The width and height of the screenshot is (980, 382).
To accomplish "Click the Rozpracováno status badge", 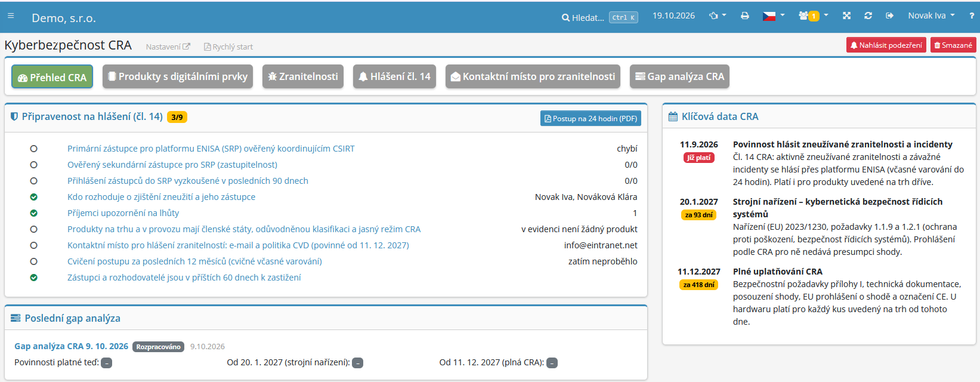I will point(158,347).
